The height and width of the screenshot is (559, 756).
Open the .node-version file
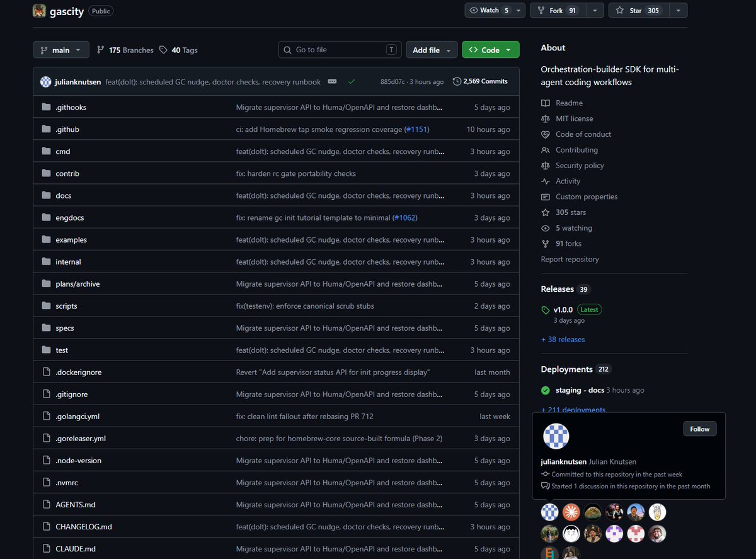(78, 460)
